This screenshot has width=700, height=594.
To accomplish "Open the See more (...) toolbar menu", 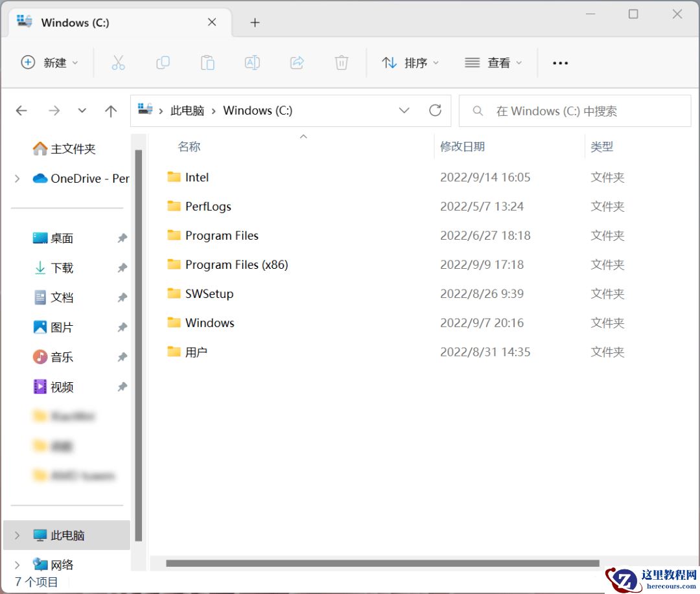I will tap(560, 62).
